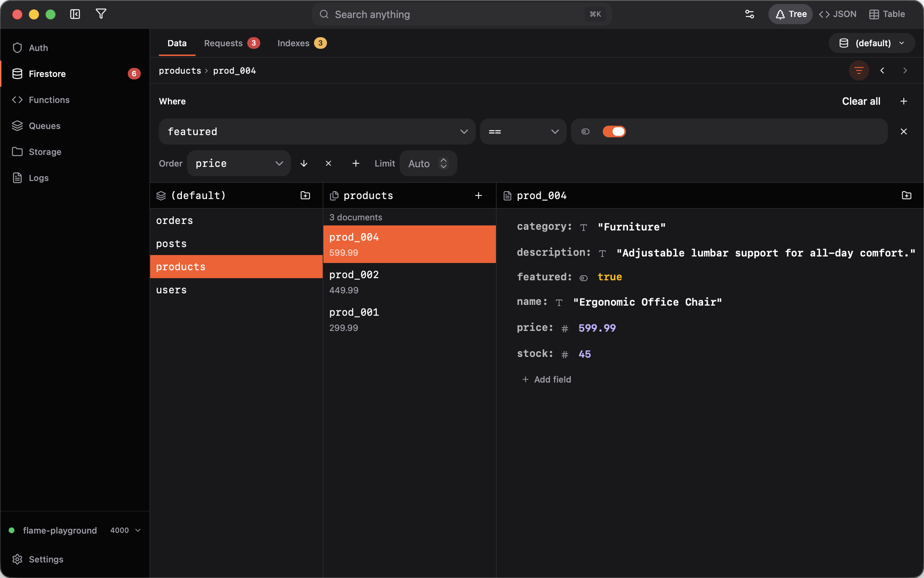Open Storage section in sidebar
Viewport: 924px width, 578px height.
tap(75, 152)
